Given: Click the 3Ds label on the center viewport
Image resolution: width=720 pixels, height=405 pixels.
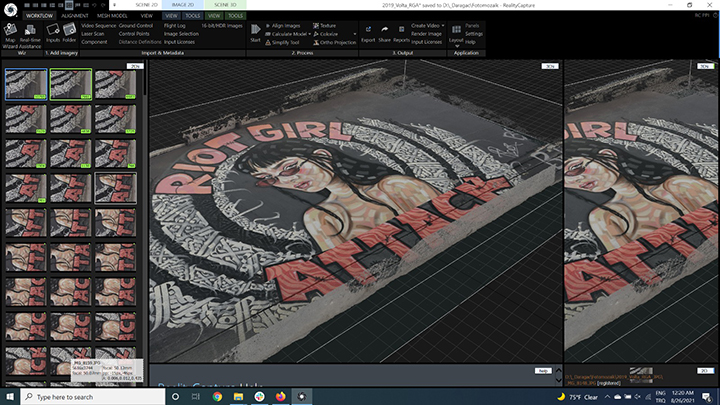Looking at the screenshot, I should [550, 66].
